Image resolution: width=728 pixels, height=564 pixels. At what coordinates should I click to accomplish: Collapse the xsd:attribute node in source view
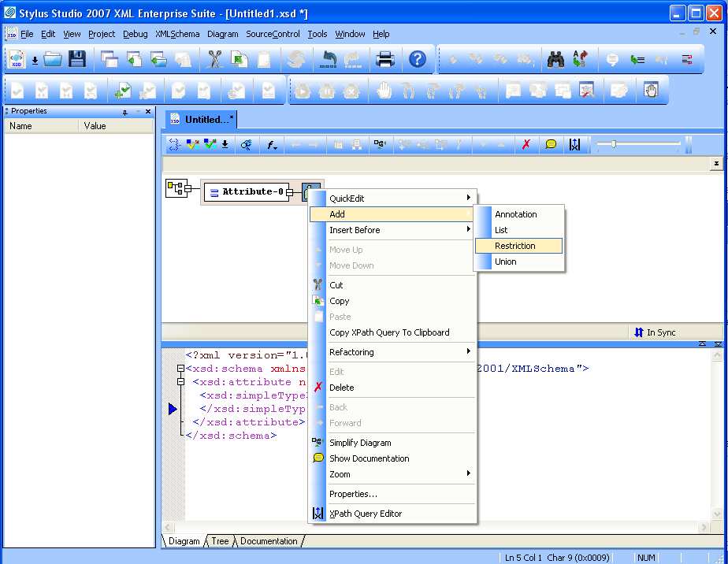pyautogui.click(x=180, y=382)
